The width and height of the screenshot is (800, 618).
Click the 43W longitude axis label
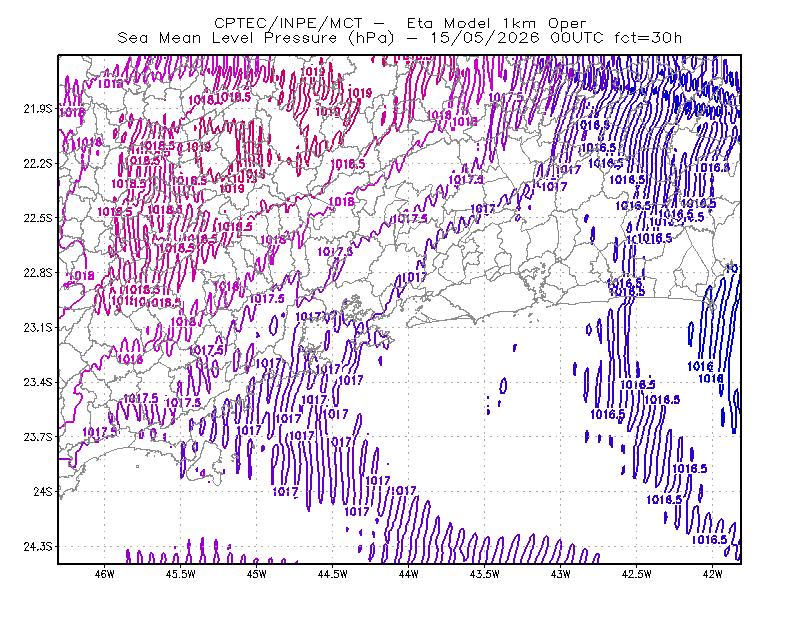pos(560,574)
